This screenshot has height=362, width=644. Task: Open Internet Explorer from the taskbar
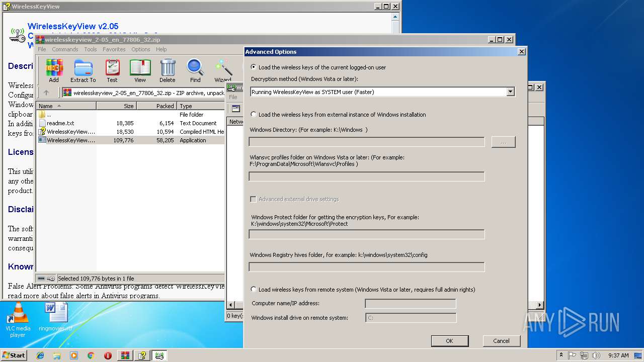(40, 355)
